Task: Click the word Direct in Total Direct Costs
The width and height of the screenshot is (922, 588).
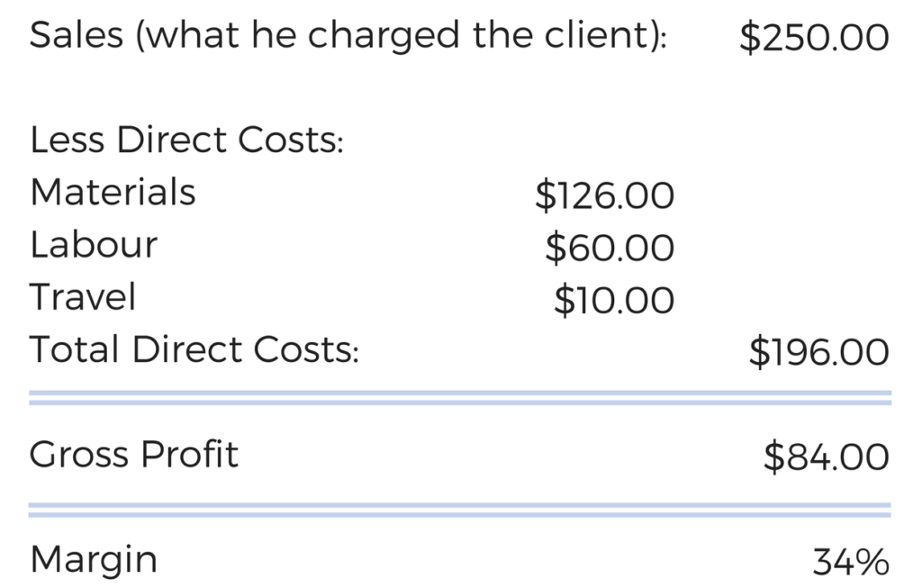Action: pos(186,349)
